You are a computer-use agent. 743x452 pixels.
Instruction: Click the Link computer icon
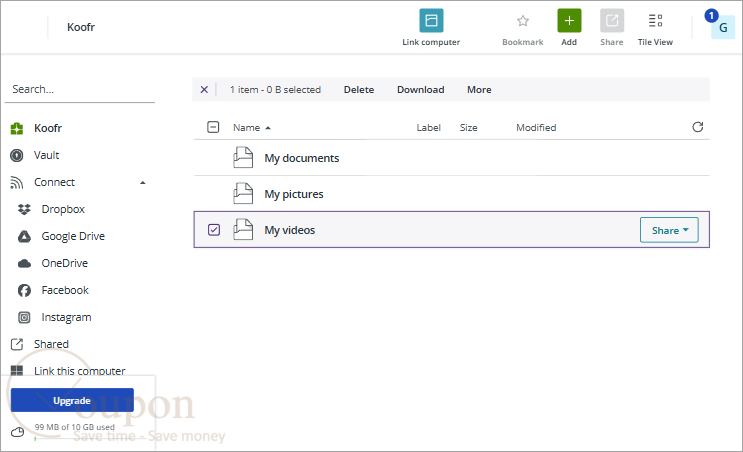pyautogui.click(x=431, y=20)
